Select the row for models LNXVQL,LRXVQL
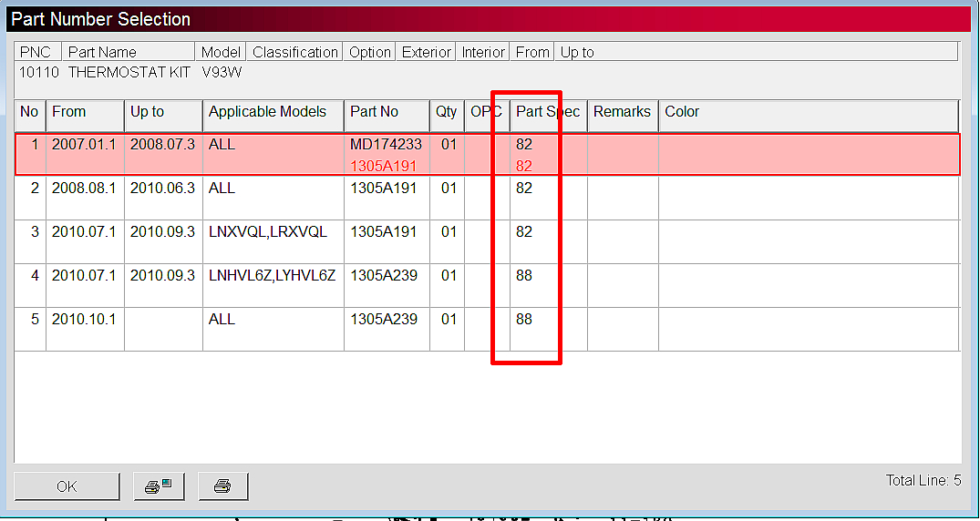Viewport: 980px width, 521px height. (x=267, y=232)
